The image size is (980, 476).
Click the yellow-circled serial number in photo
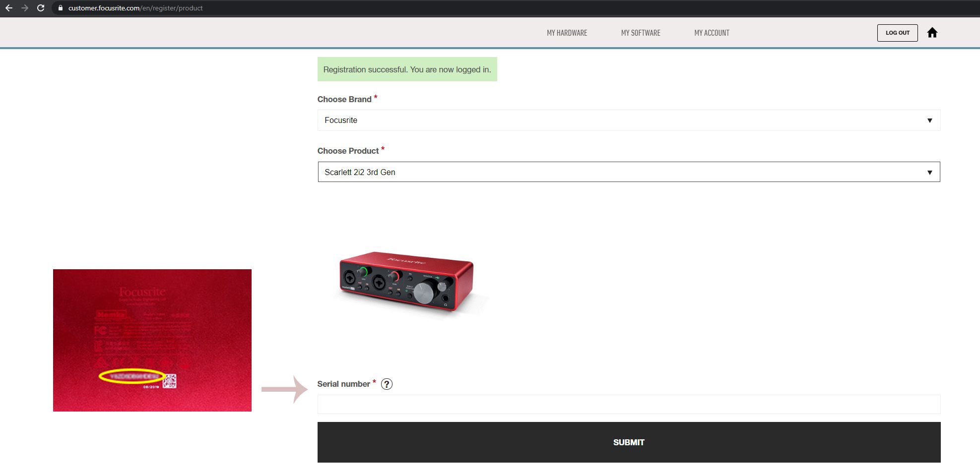(131, 376)
